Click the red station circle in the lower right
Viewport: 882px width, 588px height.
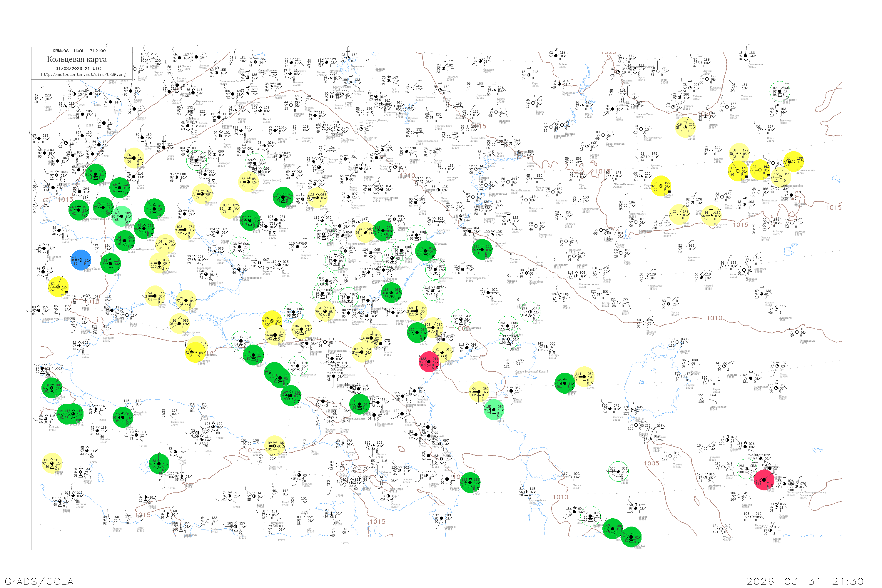764,480
